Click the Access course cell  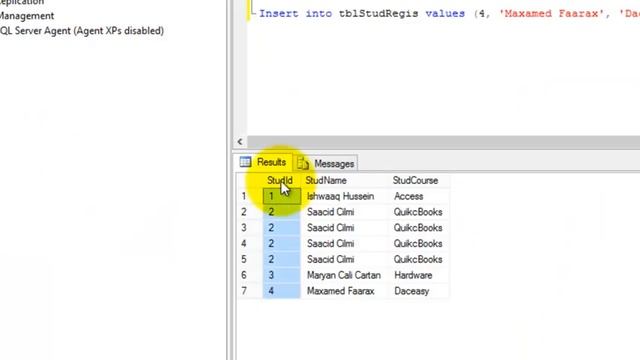pyautogui.click(x=419, y=196)
